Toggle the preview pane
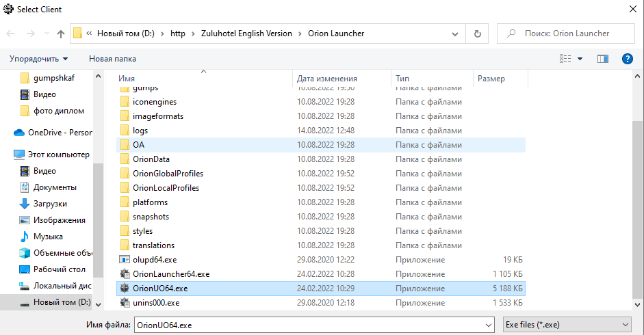Screen dimensions: 644x335 (x=603, y=59)
